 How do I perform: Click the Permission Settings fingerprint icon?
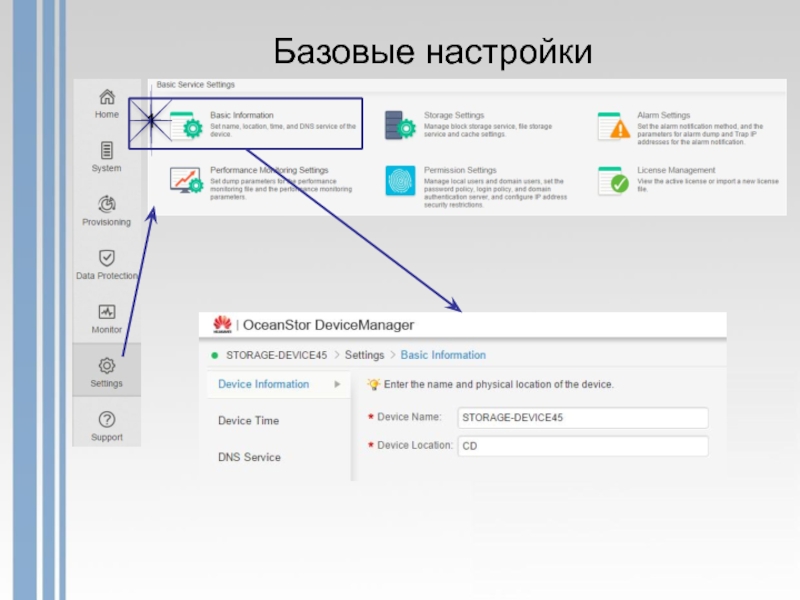click(x=400, y=181)
